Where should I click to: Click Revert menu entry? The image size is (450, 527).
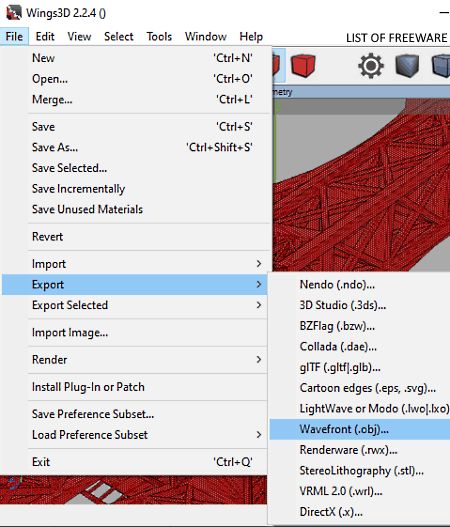coord(136,237)
